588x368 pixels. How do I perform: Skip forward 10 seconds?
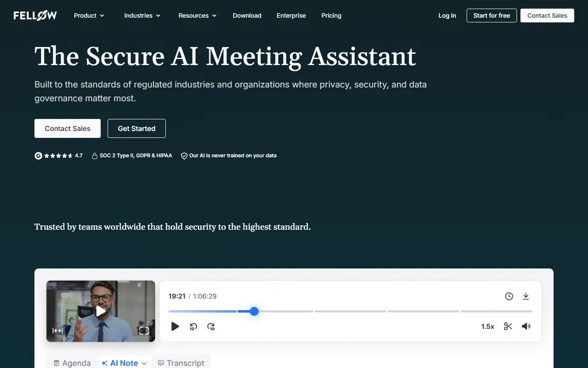click(x=211, y=327)
